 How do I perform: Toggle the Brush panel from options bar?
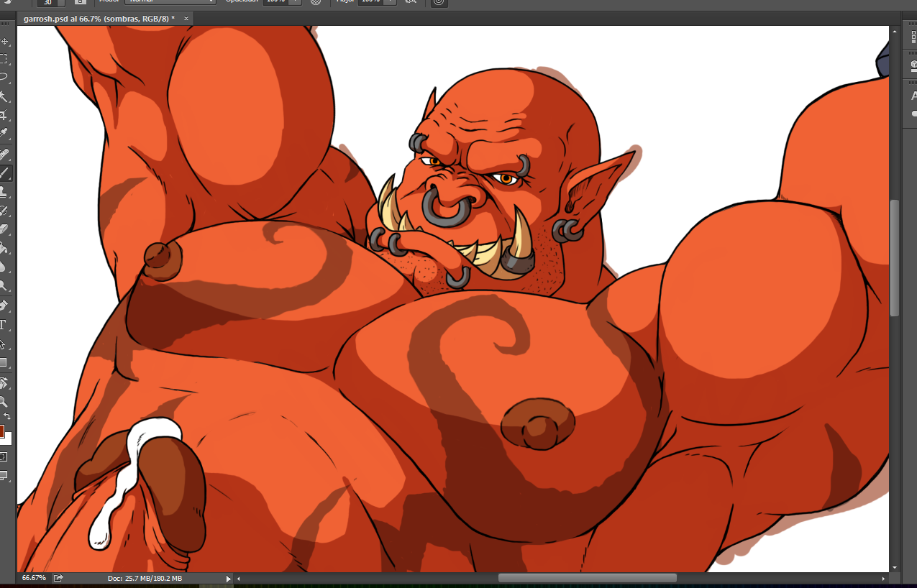[x=81, y=1]
